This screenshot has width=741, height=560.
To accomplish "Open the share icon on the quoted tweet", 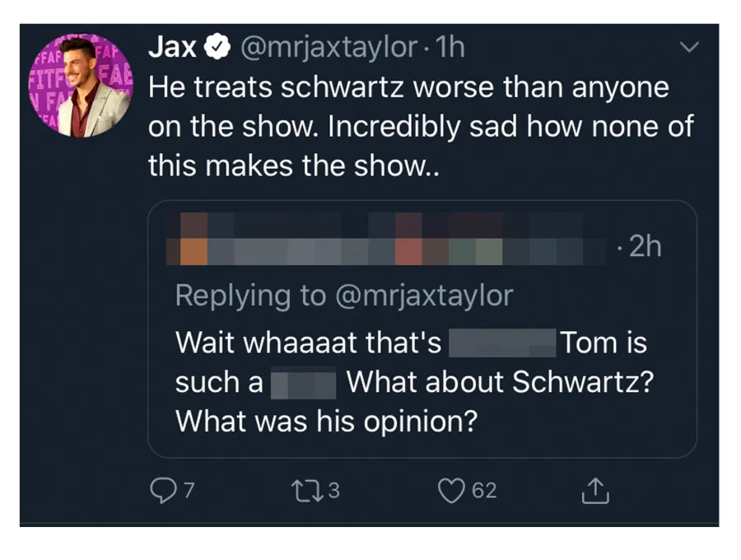I will tap(594, 489).
